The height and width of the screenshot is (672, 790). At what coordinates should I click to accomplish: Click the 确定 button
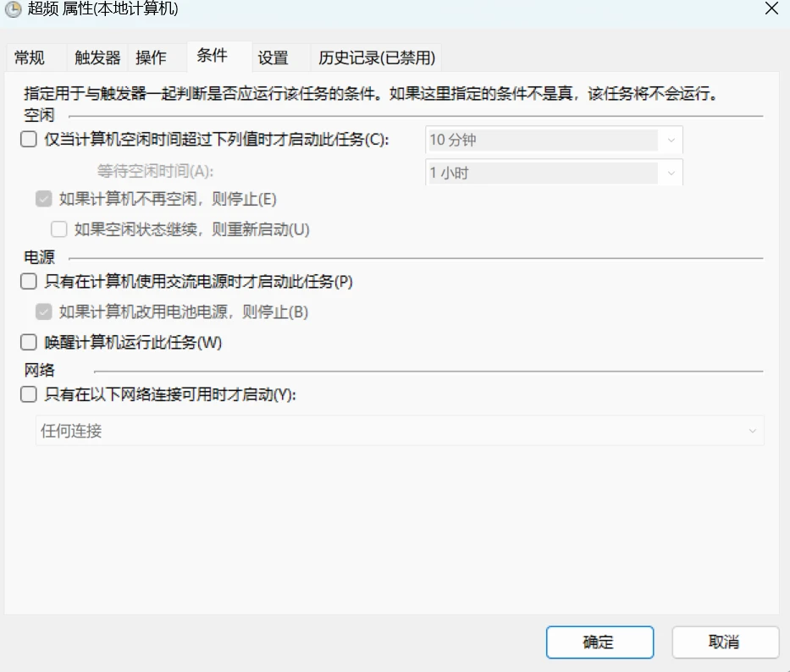(x=600, y=642)
